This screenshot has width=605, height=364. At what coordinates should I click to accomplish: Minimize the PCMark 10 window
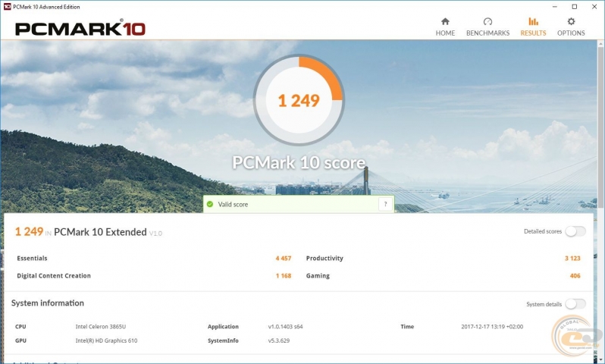click(554, 7)
